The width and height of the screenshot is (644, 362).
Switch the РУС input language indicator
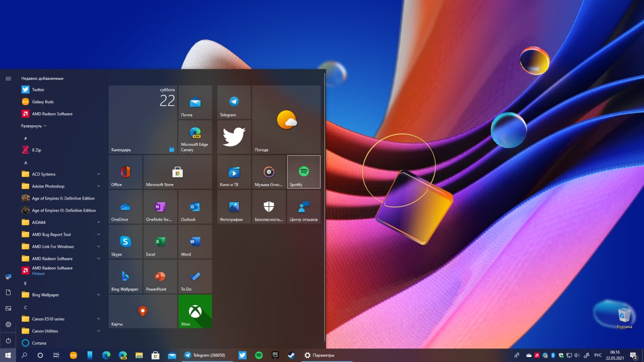pos(598,355)
